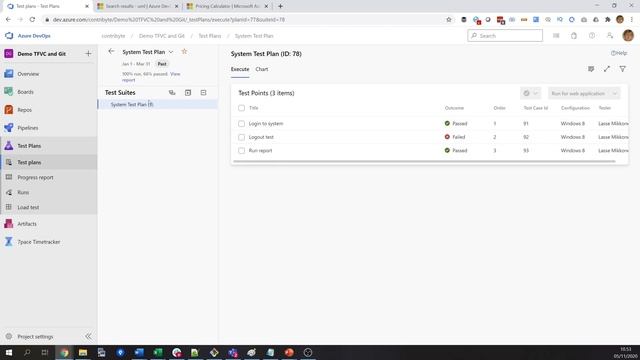Open the help question mark icon in header

click(592, 36)
